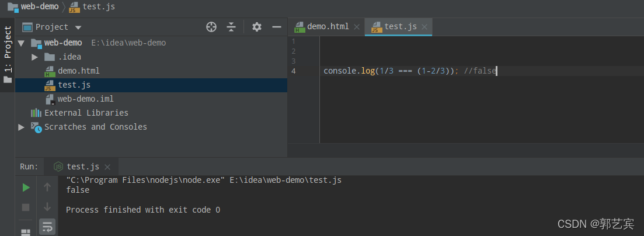Click the layout icon at Run toolbar bottom

coord(26,232)
